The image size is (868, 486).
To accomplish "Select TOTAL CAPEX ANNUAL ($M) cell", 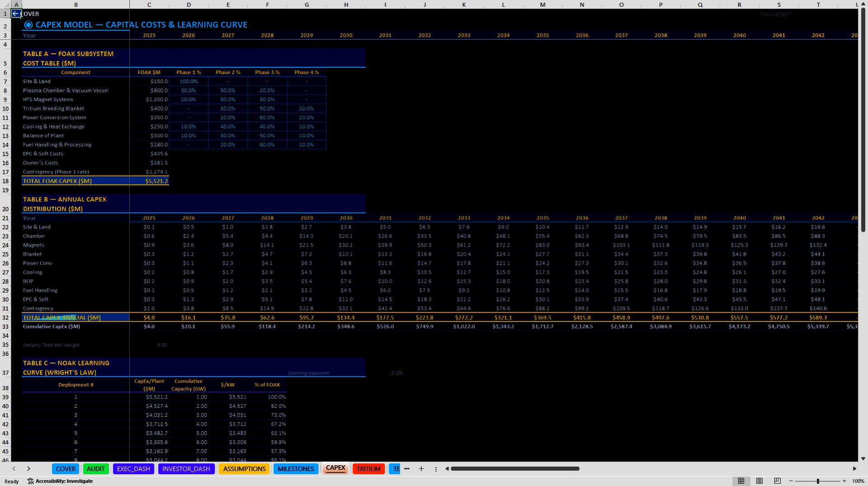I will pyautogui.click(x=75, y=318).
